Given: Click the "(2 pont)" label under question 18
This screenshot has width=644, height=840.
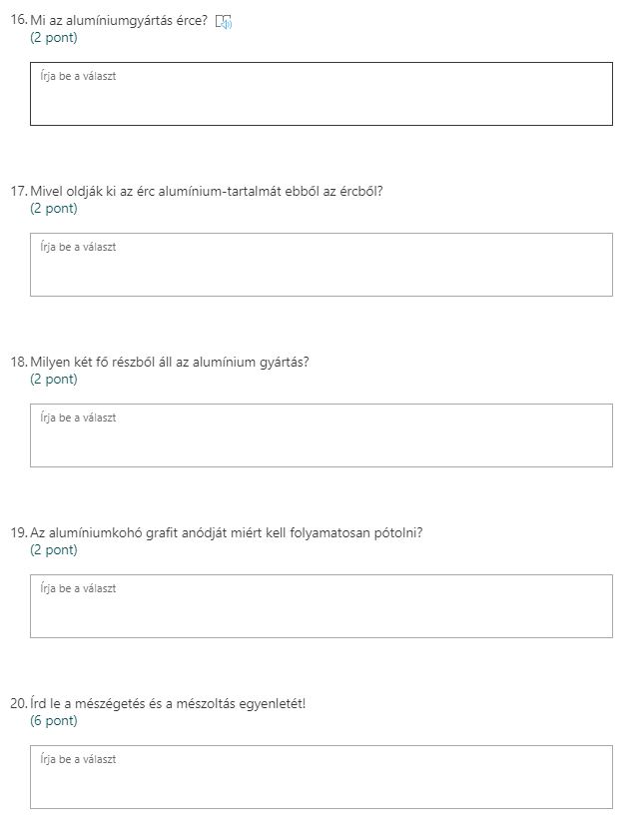Looking at the screenshot, I should click(53, 380).
